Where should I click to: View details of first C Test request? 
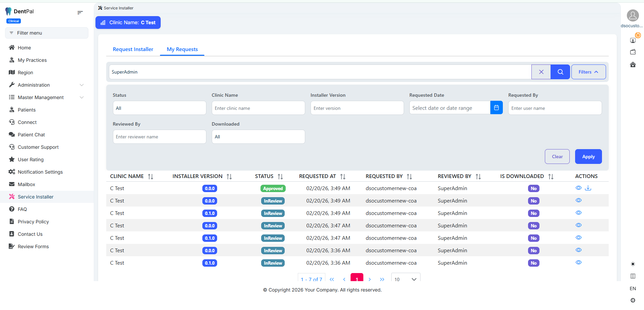[x=578, y=188]
